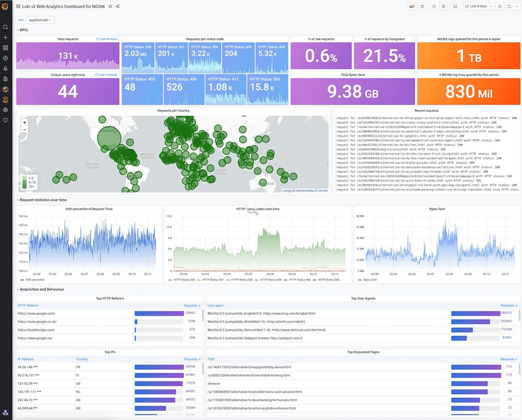This screenshot has height=420, width=522.
Task: Click the dashboard grid icon beside the title
Action: [x=18, y=6]
